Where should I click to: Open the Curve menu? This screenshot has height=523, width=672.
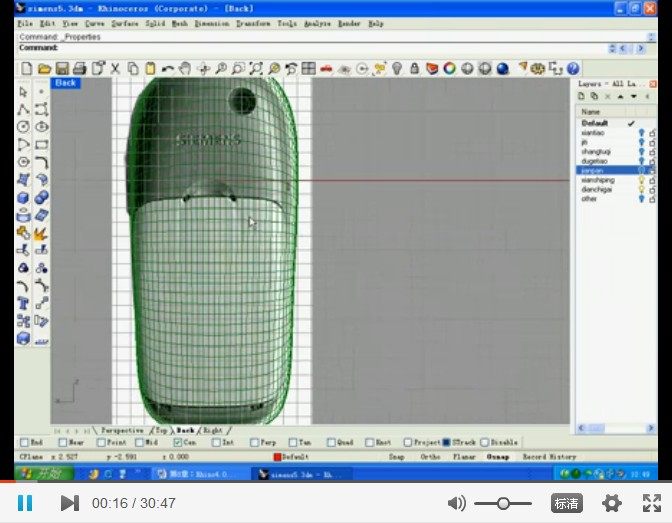tap(95, 24)
